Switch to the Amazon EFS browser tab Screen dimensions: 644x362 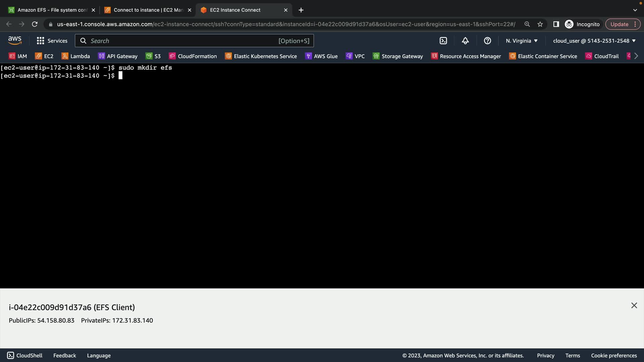click(52, 10)
